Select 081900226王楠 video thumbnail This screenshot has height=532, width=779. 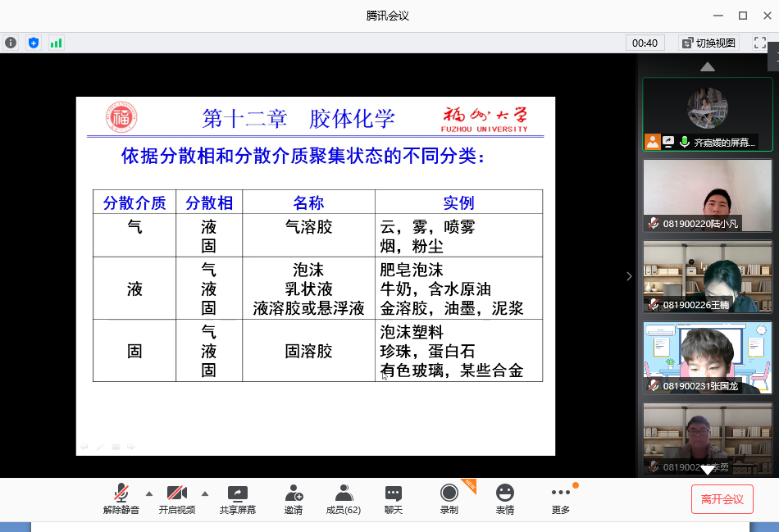pos(707,276)
